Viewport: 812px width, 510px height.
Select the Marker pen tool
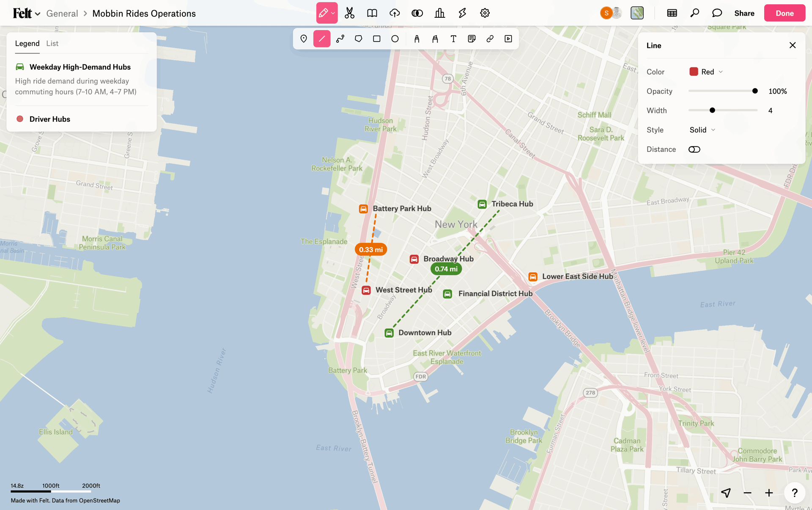coord(417,39)
